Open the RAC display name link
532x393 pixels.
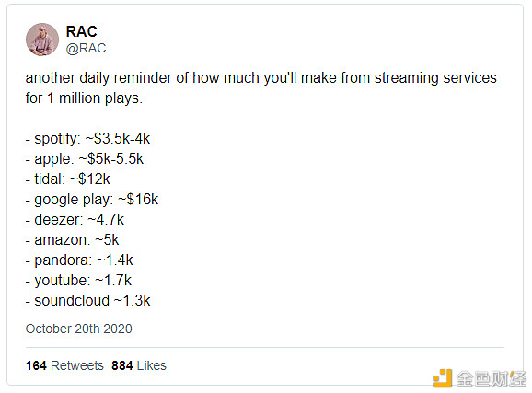click(81, 31)
